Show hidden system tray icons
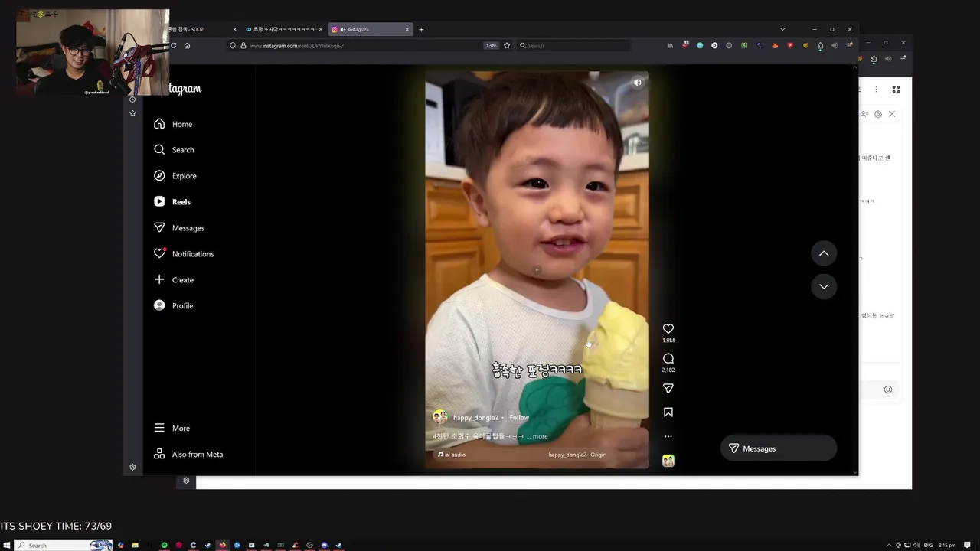Image resolution: width=980 pixels, height=551 pixels. pos(889,545)
